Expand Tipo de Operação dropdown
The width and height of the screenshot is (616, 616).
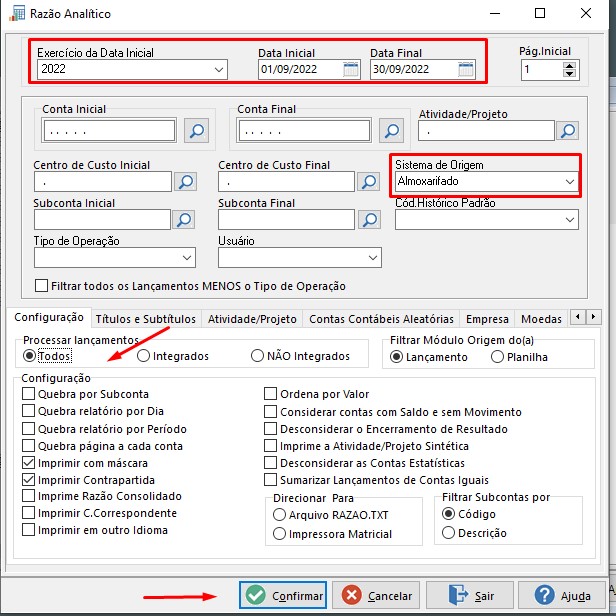[187, 258]
